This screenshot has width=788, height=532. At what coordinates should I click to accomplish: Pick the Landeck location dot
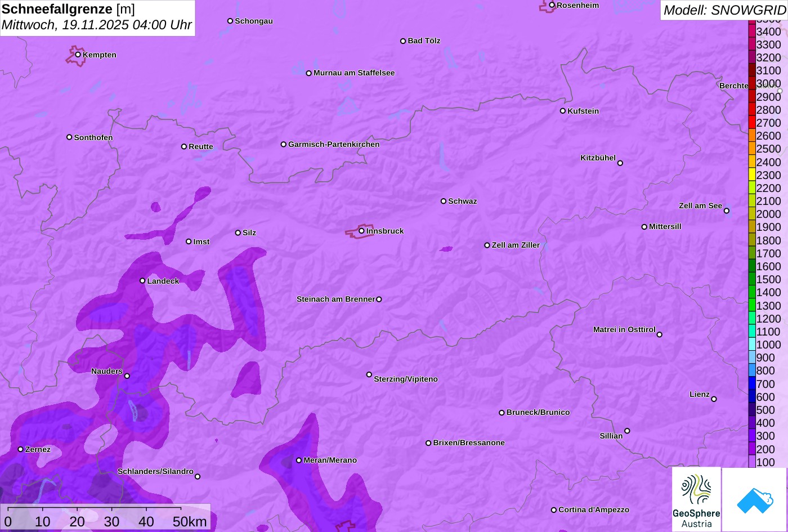click(x=142, y=281)
